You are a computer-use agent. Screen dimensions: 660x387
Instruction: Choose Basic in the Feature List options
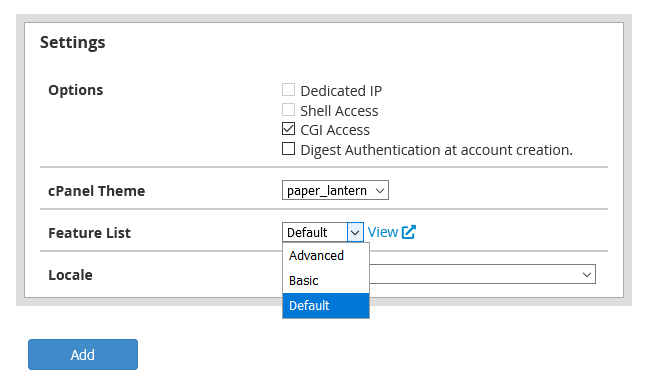326,280
